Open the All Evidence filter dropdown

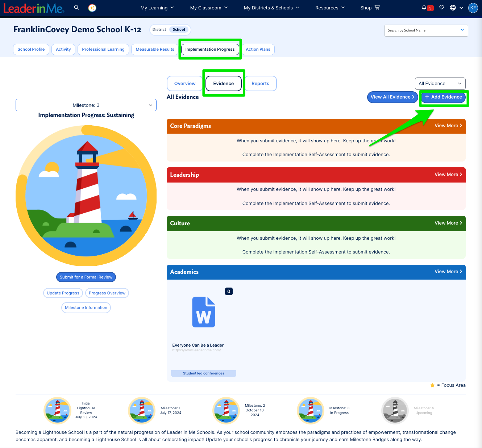(x=440, y=84)
